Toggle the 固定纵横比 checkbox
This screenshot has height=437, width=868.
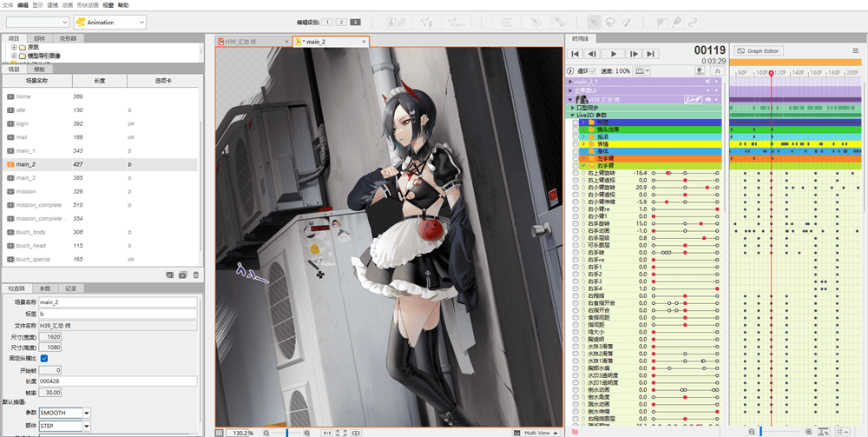44,358
